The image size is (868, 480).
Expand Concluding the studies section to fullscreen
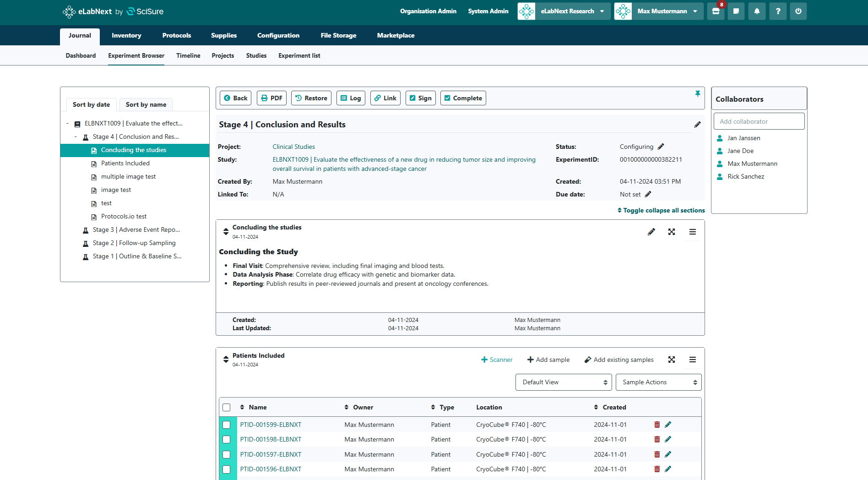[671, 232]
